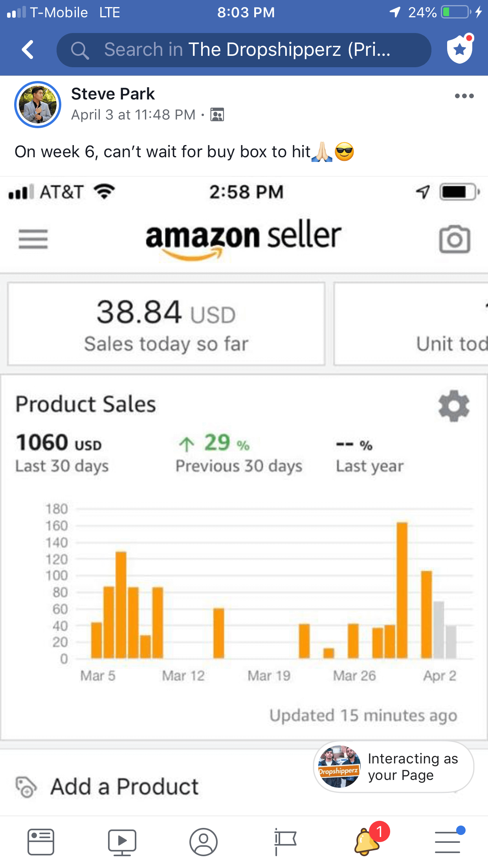Open the Watch video tab

tap(122, 842)
